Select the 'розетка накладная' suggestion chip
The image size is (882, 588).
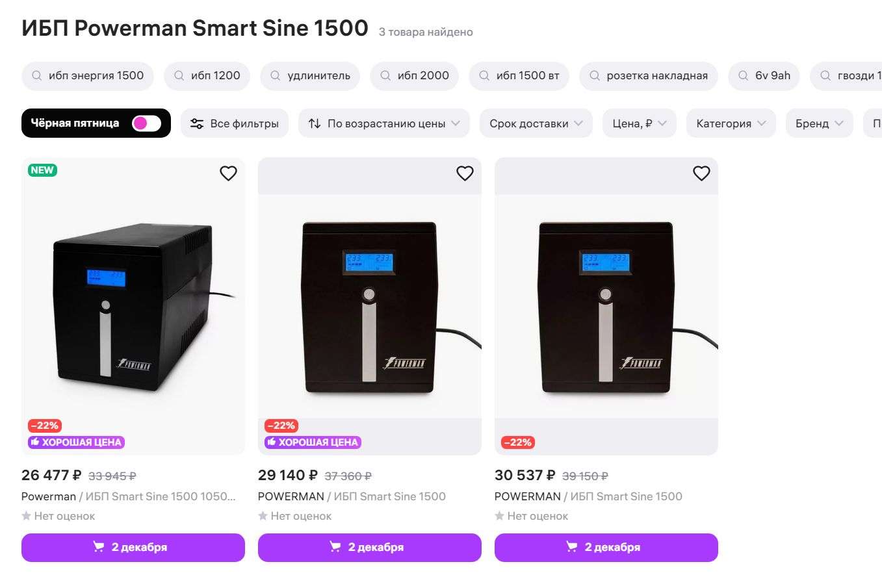point(648,76)
